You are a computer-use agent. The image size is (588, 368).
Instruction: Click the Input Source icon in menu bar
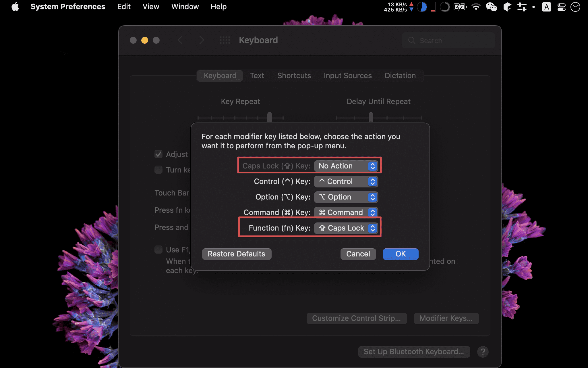[547, 6]
